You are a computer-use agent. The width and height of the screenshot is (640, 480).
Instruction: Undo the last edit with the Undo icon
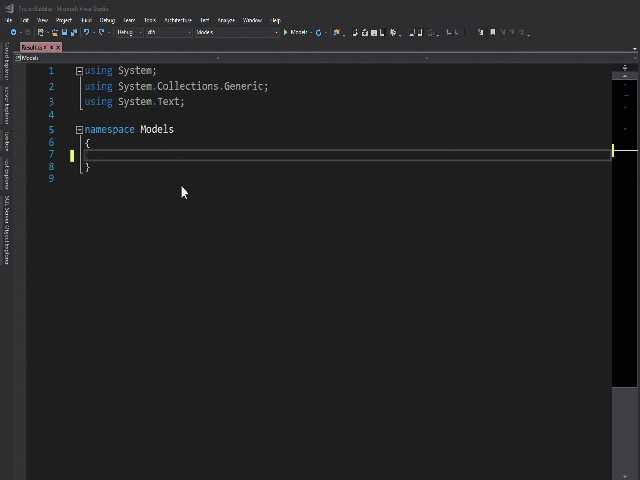pos(87,32)
